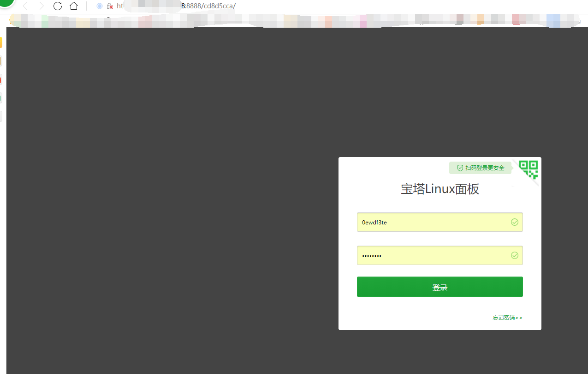Click the green checkmark in username field
Viewport: 588px width, 374px height.
[x=515, y=222]
